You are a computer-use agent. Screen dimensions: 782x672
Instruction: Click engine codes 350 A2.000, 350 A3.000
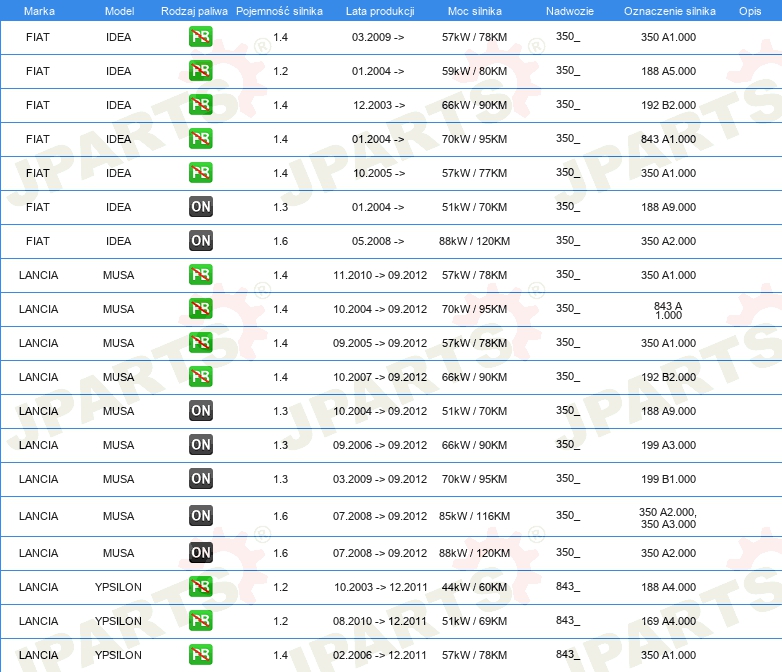point(668,518)
